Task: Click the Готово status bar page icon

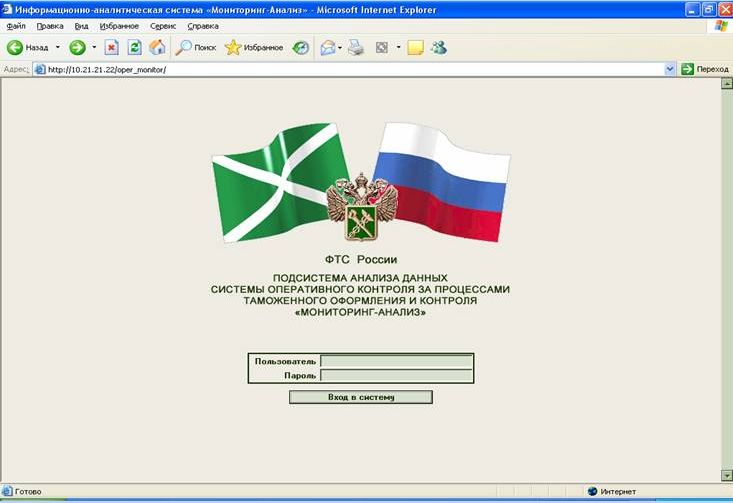Action: [7, 491]
